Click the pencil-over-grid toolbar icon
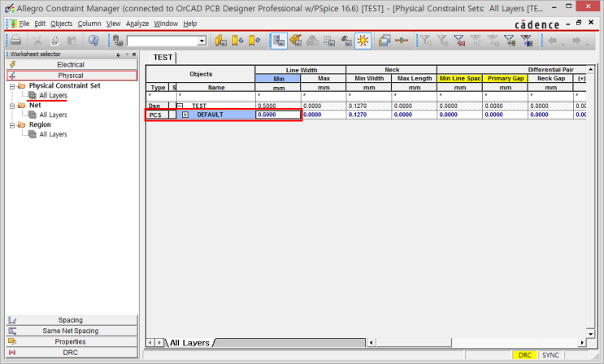604x364 pixels. (x=296, y=41)
